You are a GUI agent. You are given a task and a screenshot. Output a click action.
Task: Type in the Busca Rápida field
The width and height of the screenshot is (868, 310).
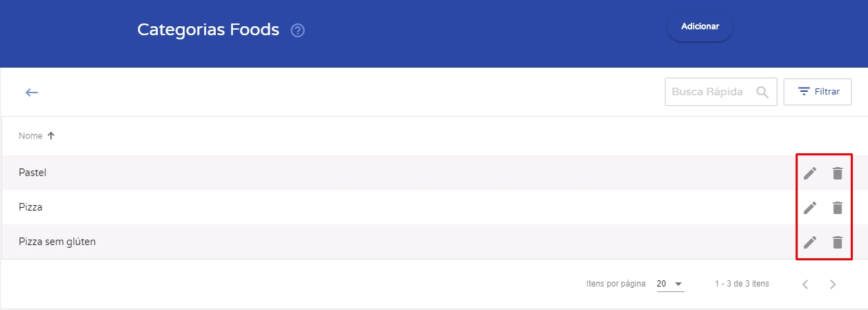tap(707, 92)
